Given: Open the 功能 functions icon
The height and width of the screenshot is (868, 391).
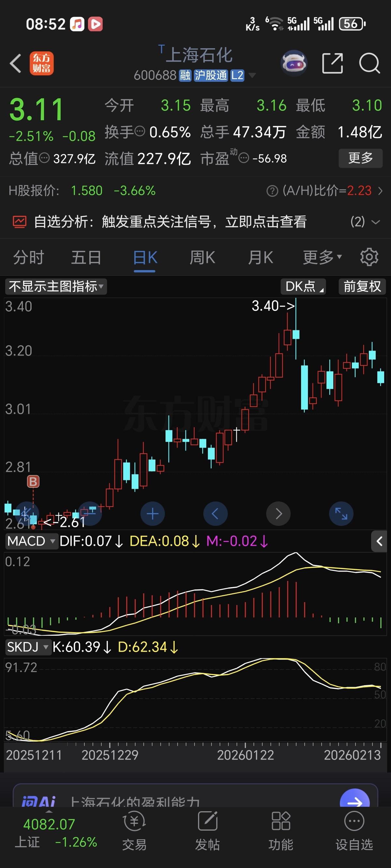Looking at the screenshot, I should [x=281, y=830].
